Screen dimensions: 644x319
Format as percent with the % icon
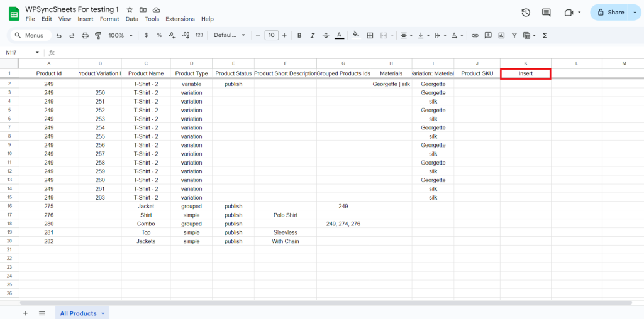pyautogui.click(x=159, y=36)
